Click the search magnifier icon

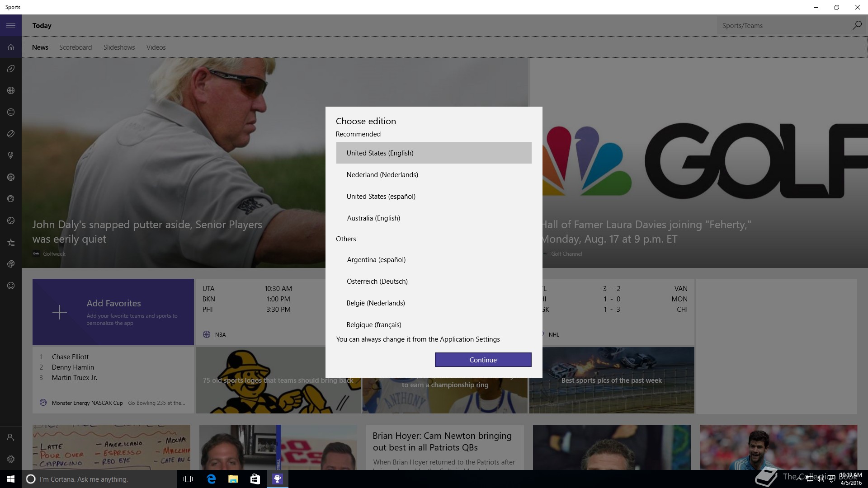coord(857,25)
